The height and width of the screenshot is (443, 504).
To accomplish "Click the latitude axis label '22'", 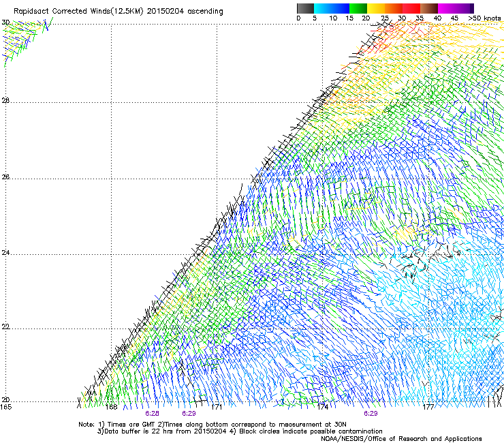I will 5,326.
